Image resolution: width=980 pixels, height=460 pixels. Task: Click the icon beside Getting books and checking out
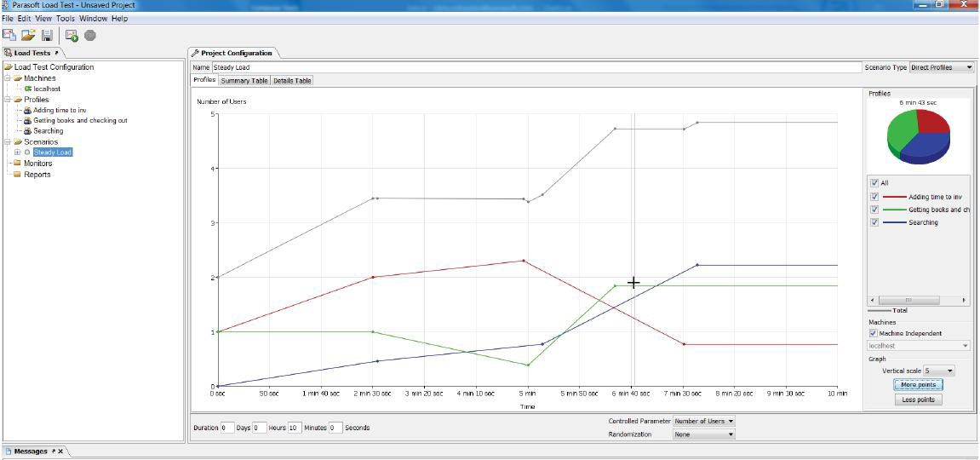(28, 121)
